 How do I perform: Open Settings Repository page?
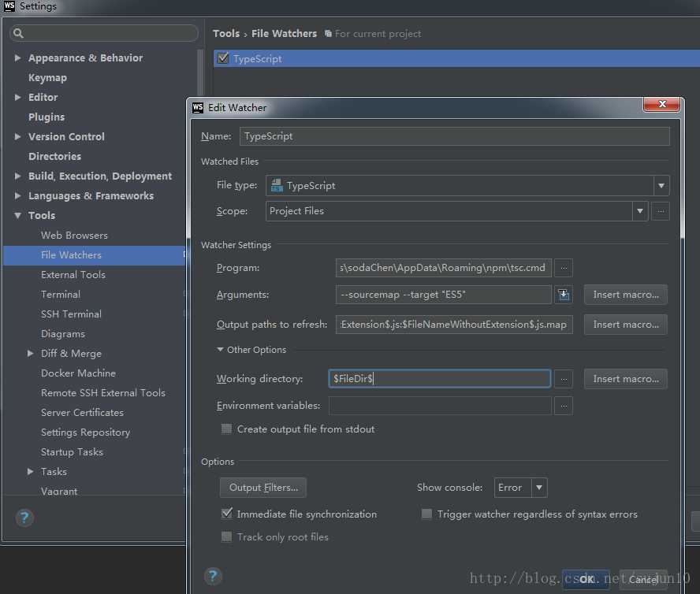point(85,432)
